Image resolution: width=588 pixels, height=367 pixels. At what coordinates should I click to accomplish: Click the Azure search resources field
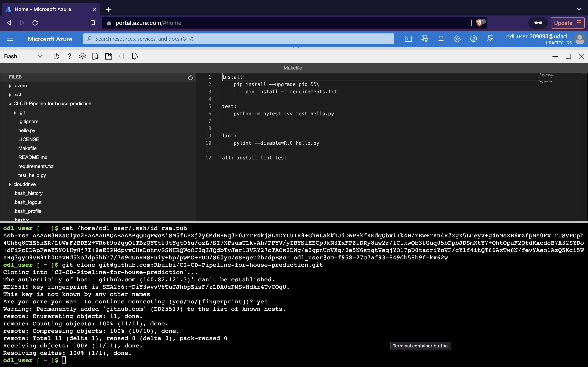(x=238, y=39)
